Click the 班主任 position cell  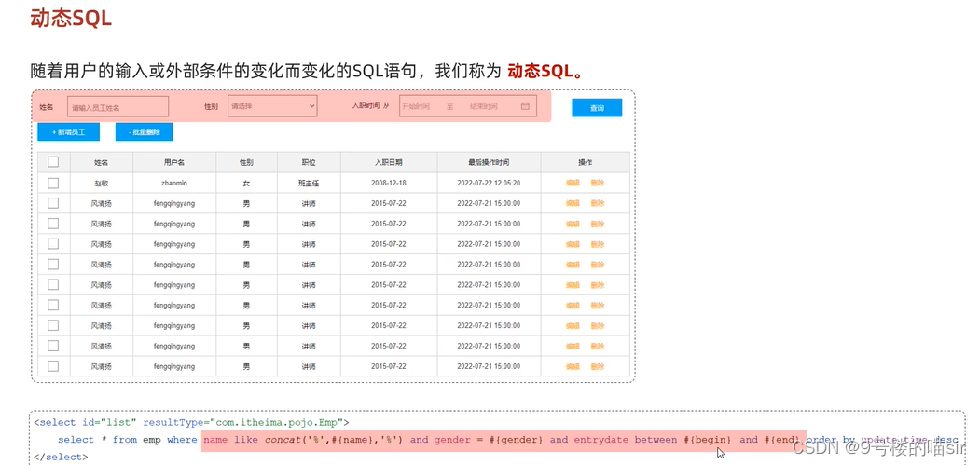point(309,184)
